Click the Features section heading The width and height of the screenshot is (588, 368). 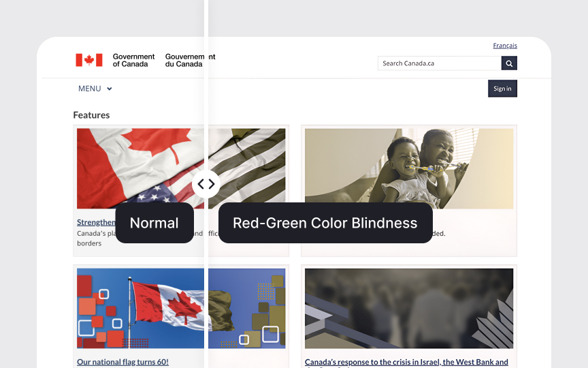pyautogui.click(x=91, y=115)
